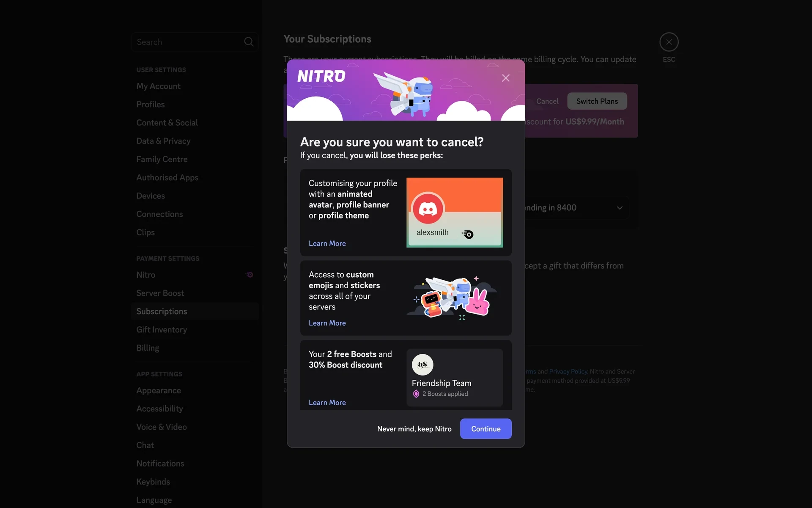Go to Keybinds

[x=195, y=482]
